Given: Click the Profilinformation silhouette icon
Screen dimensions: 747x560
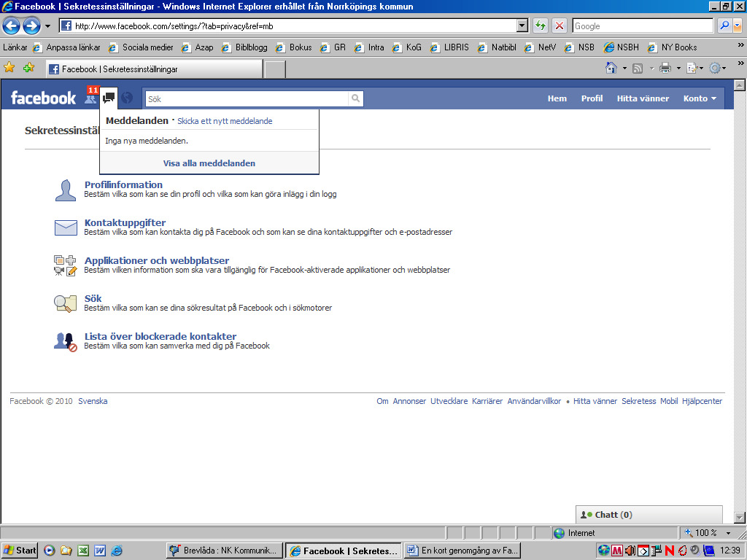Looking at the screenshot, I should click(65, 190).
